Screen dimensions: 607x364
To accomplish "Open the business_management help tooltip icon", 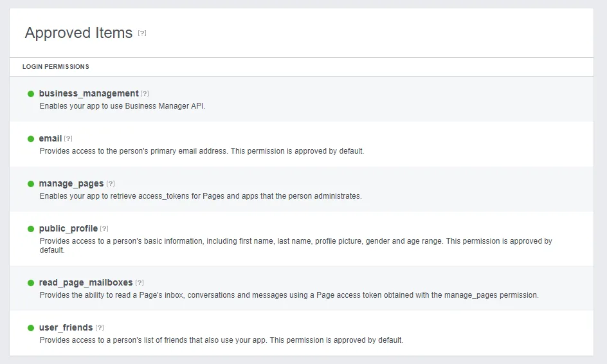I will (145, 93).
